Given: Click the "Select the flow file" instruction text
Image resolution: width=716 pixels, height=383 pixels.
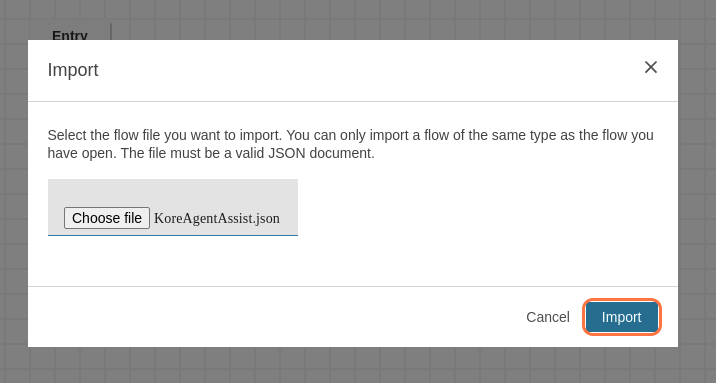Looking at the screenshot, I should [x=350, y=135].
